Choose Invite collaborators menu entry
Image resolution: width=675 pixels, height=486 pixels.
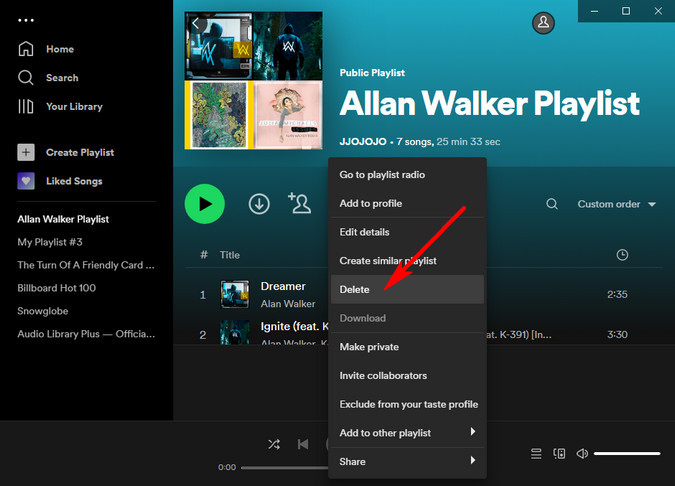coord(407,375)
